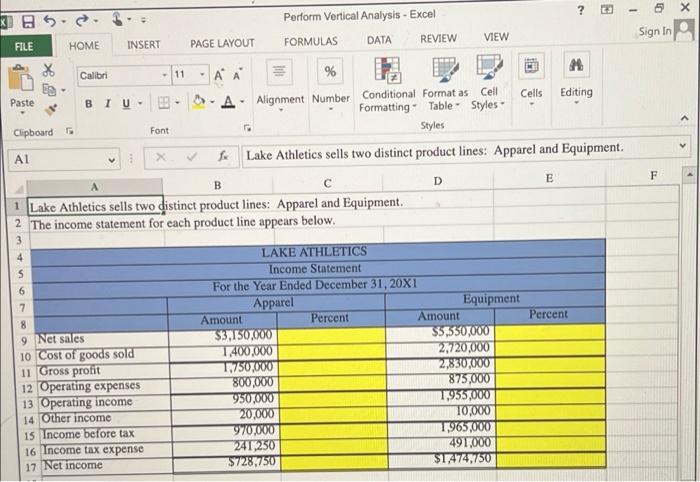Toggle Bold formatting
The image size is (700, 482).
tap(89, 104)
